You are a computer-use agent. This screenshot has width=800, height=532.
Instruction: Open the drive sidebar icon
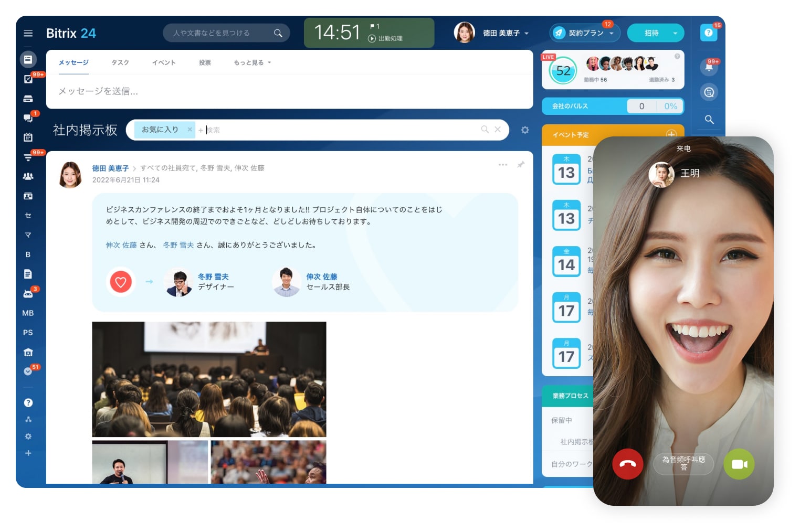(28, 99)
